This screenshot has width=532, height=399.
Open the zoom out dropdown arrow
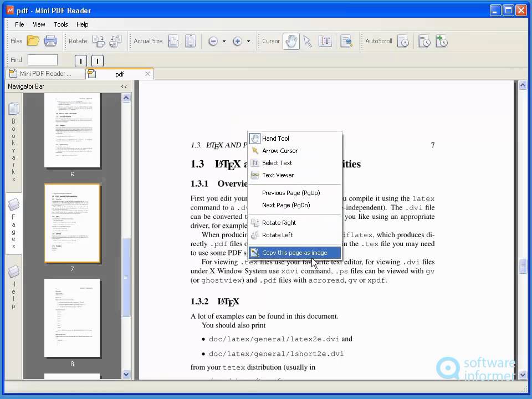tap(224, 42)
